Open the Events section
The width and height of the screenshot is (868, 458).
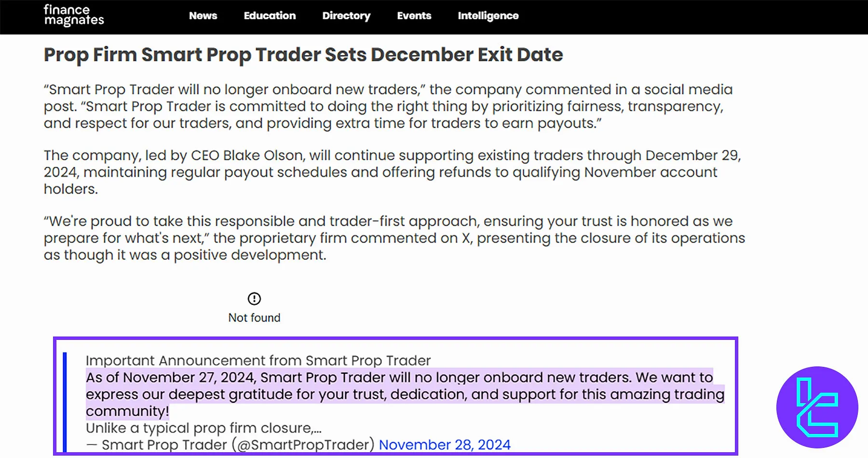(x=414, y=16)
